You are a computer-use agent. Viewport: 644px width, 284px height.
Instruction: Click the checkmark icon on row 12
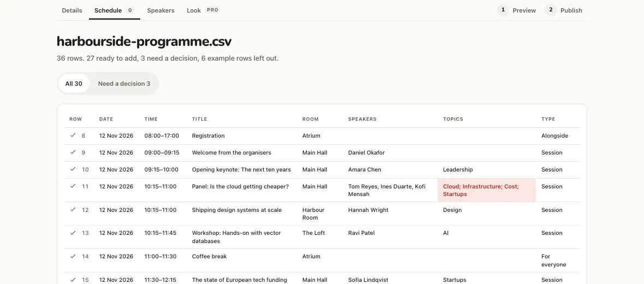[x=73, y=209]
